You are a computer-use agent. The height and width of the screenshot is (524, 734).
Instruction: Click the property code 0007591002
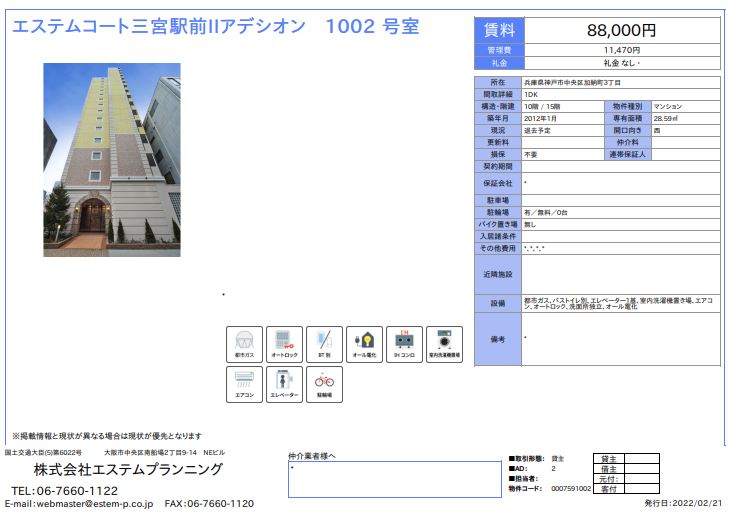[x=571, y=488]
